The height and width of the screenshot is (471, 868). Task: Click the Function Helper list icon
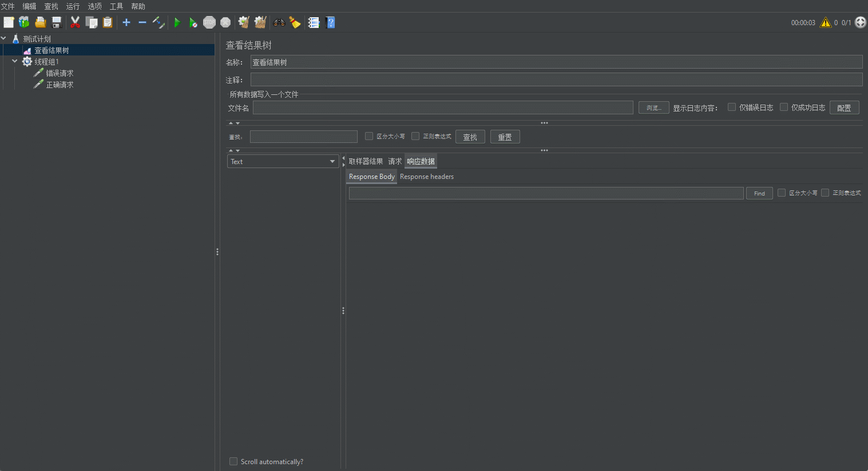point(314,22)
